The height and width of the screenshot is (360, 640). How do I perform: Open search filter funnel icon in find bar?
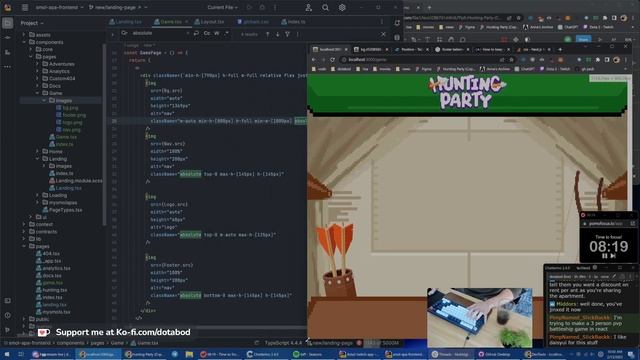[288, 34]
